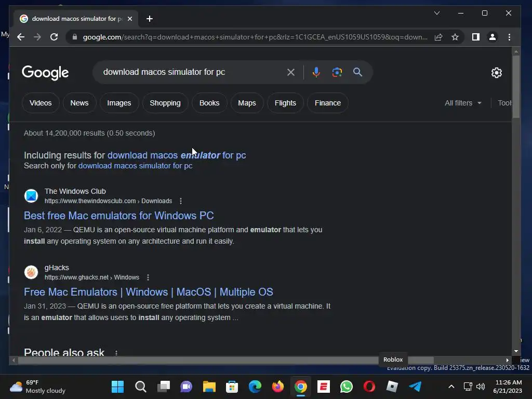Open a new tab
Screen dimensions: 532x399
pyautogui.click(x=150, y=19)
